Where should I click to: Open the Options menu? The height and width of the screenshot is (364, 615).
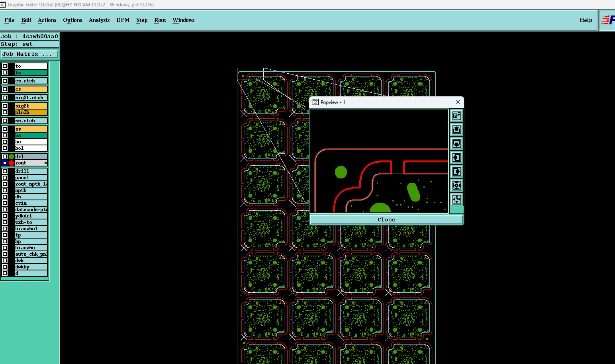tap(72, 20)
